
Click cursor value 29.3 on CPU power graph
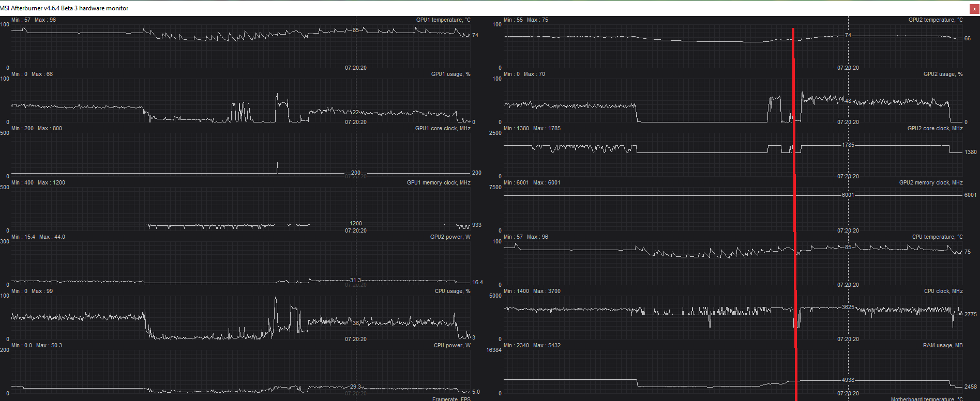356,387
